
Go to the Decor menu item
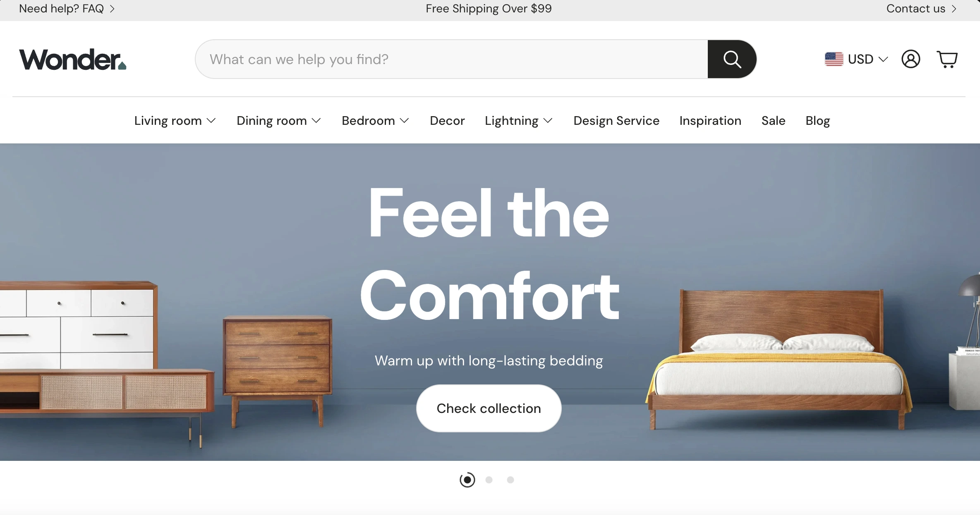point(447,121)
